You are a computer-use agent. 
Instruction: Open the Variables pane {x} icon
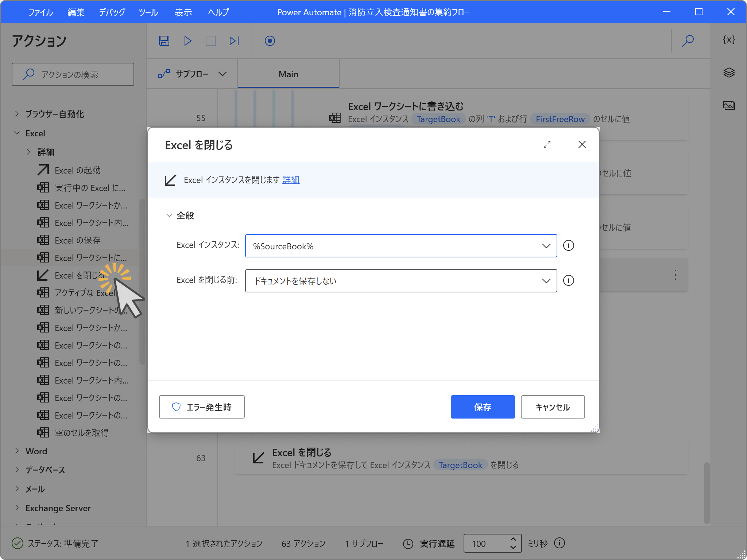tap(729, 40)
